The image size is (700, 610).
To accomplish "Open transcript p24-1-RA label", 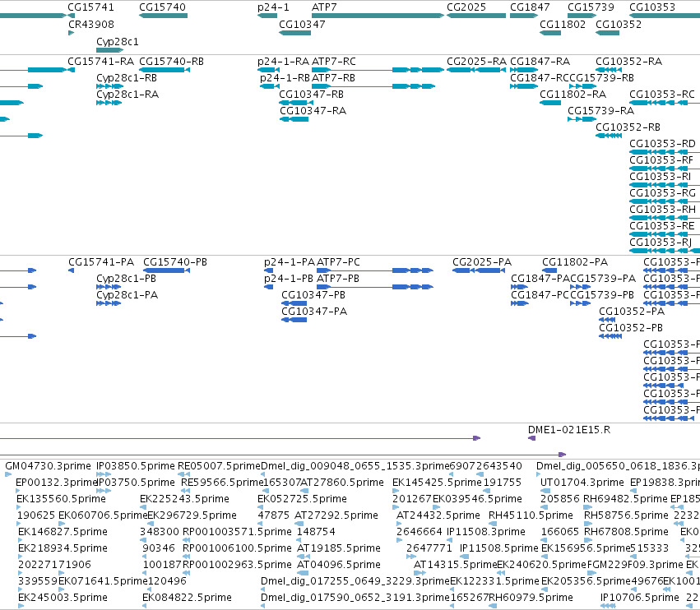I will (x=284, y=62).
